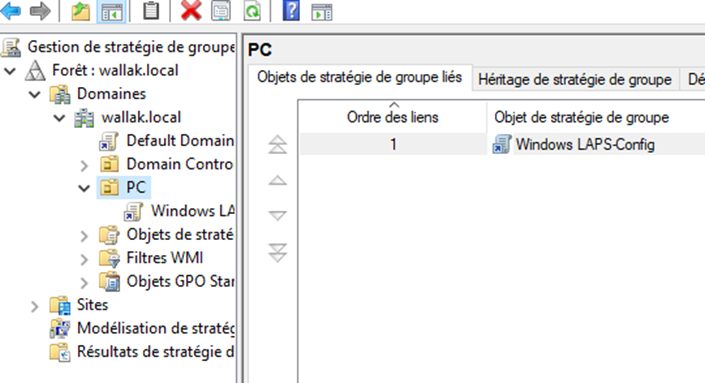Click the clipboard paste toolbar icon
This screenshot has width=705, height=383.
151,11
